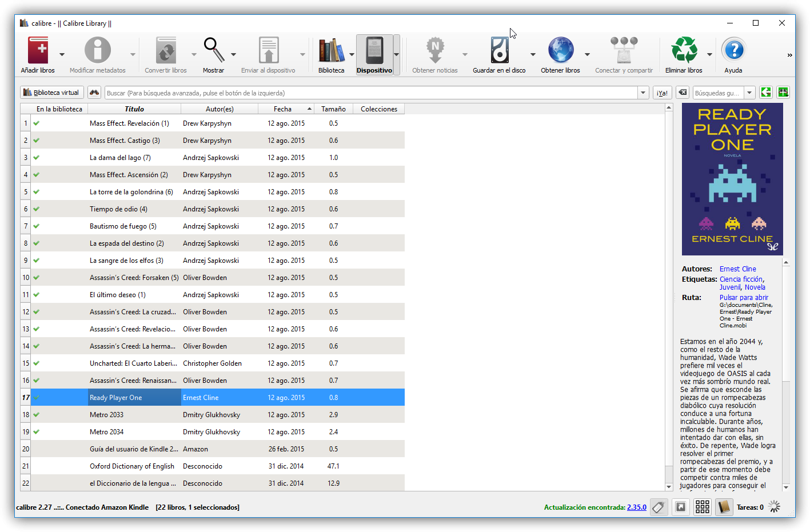This screenshot has height=532, width=810.
Task: Select the Oxford Dictionary of English row
Action: (212, 466)
